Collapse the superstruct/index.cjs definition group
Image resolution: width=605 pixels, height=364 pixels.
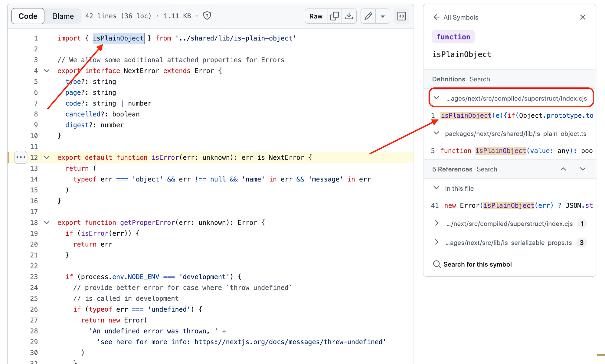pos(436,98)
